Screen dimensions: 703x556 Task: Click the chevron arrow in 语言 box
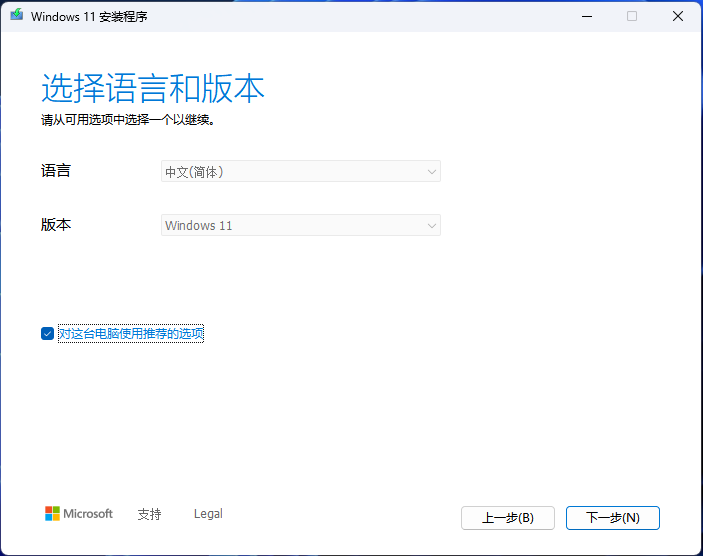432,172
